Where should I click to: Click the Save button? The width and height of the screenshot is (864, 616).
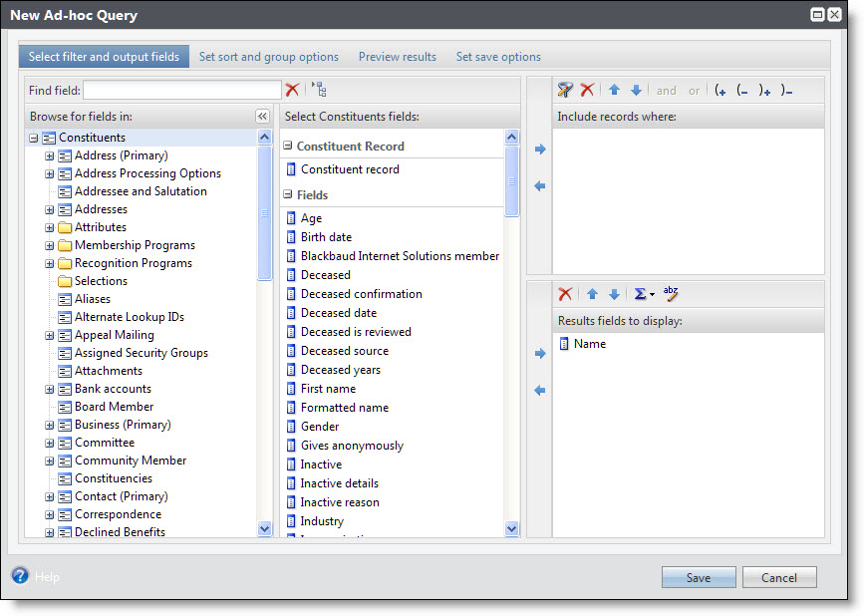(698, 577)
